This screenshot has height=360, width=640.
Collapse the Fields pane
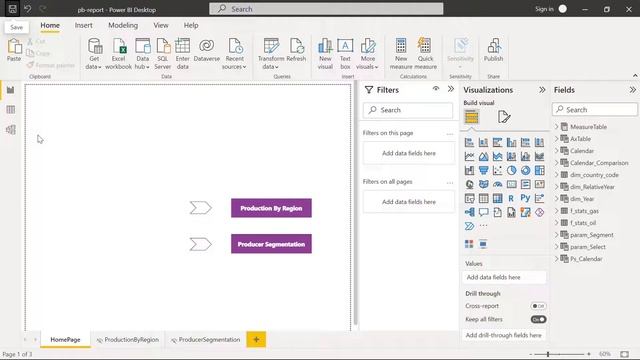coord(632,90)
